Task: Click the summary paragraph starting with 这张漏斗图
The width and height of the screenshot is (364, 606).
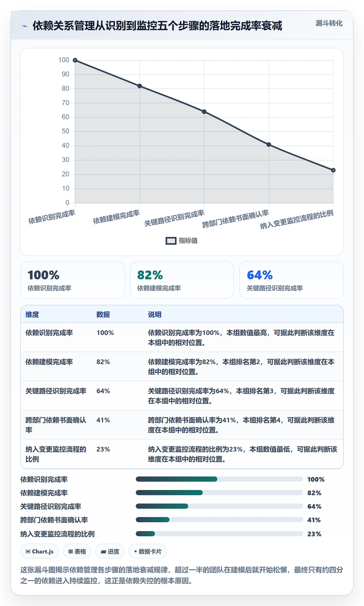Action: pyautogui.click(x=182, y=575)
